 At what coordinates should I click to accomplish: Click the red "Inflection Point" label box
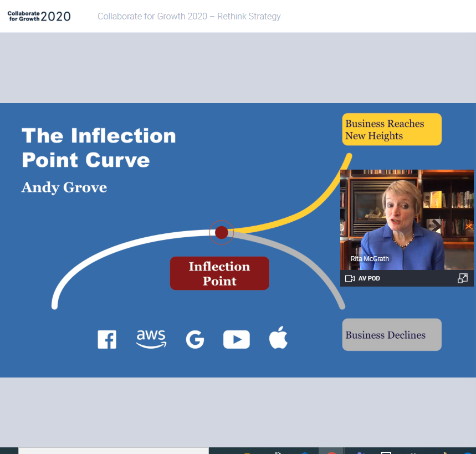[219, 273]
